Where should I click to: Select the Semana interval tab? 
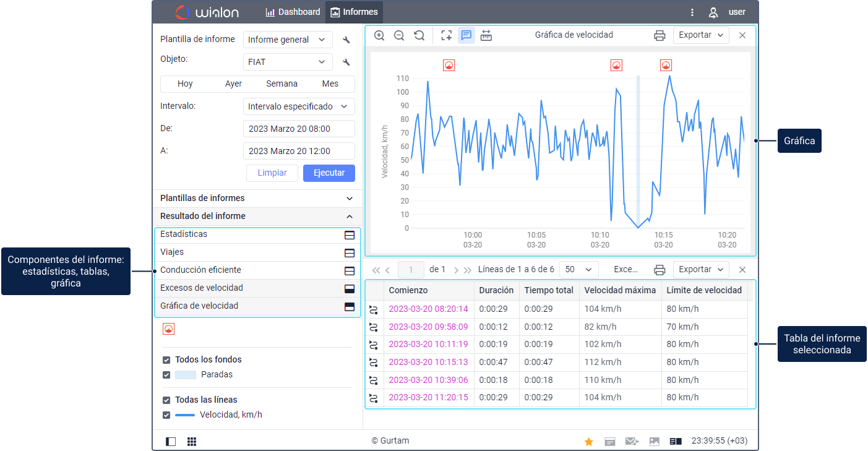[281, 84]
